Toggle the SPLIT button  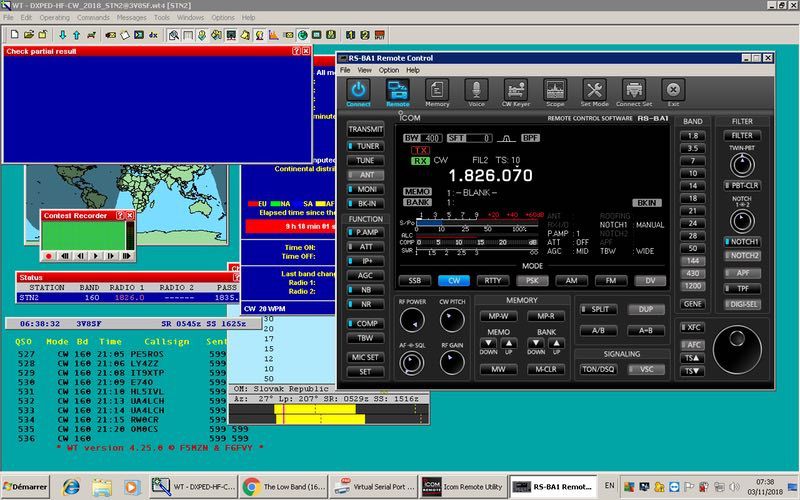click(x=598, y=309)
